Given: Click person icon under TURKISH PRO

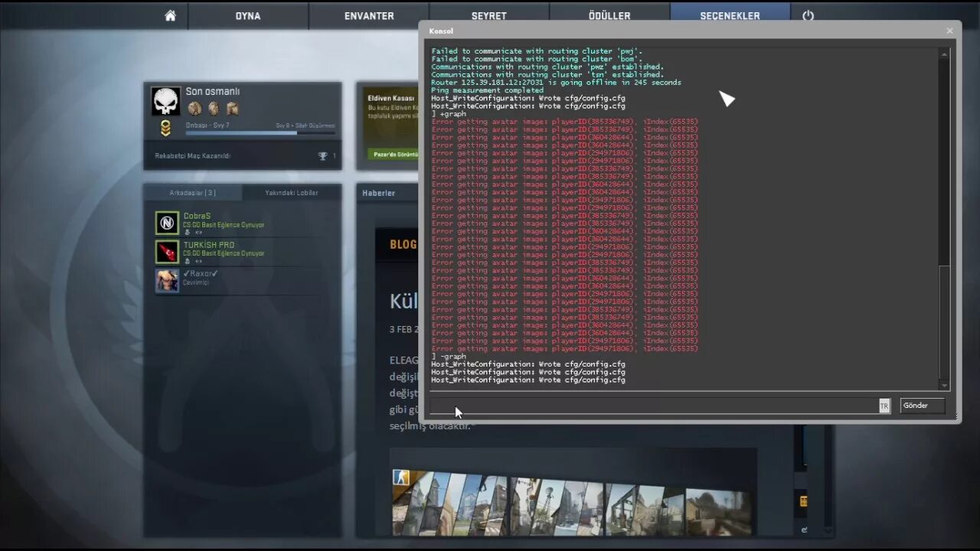Looking at the screenshot, I should pos(187,261).
